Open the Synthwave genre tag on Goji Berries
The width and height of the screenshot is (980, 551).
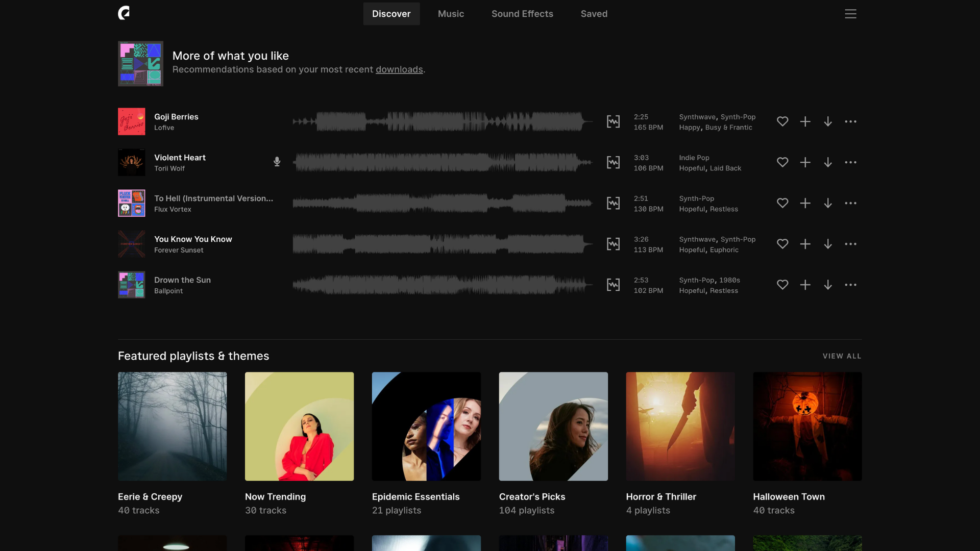[x=697, y=117]
